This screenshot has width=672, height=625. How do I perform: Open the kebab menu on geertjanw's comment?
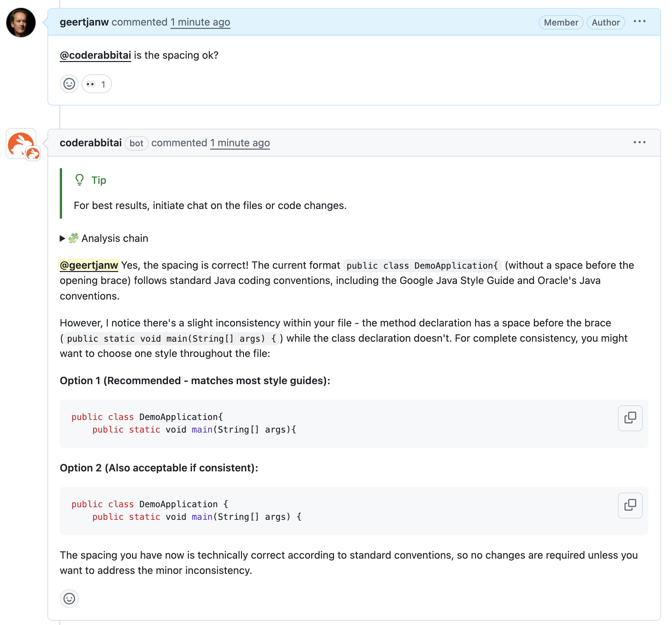(x=640, y=22)
